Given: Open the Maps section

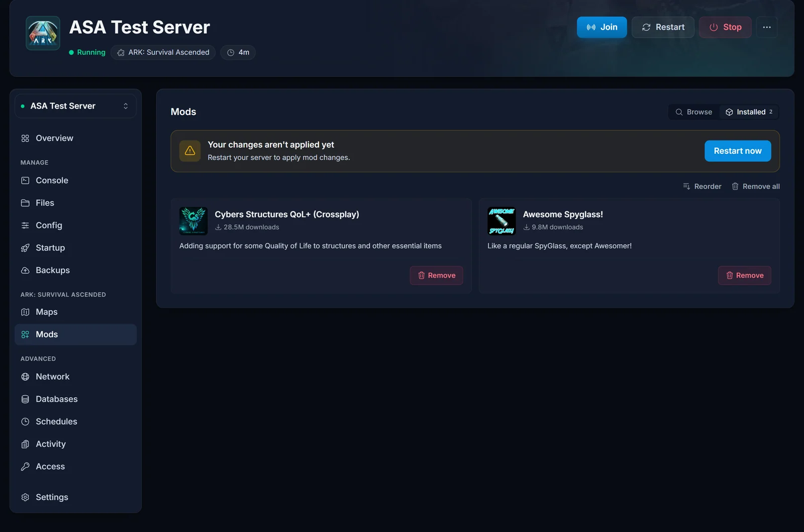Looking at the screenshot, I should tap(75, 312).
